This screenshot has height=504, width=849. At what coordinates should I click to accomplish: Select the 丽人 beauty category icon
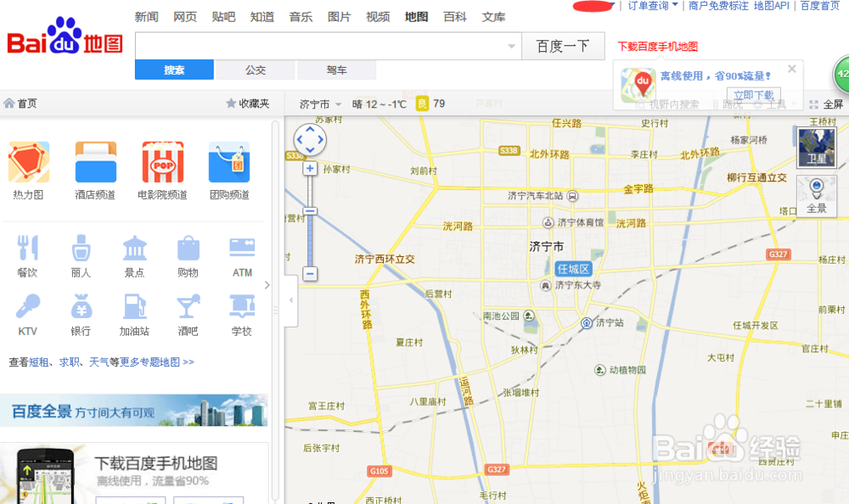coord(82,248)
